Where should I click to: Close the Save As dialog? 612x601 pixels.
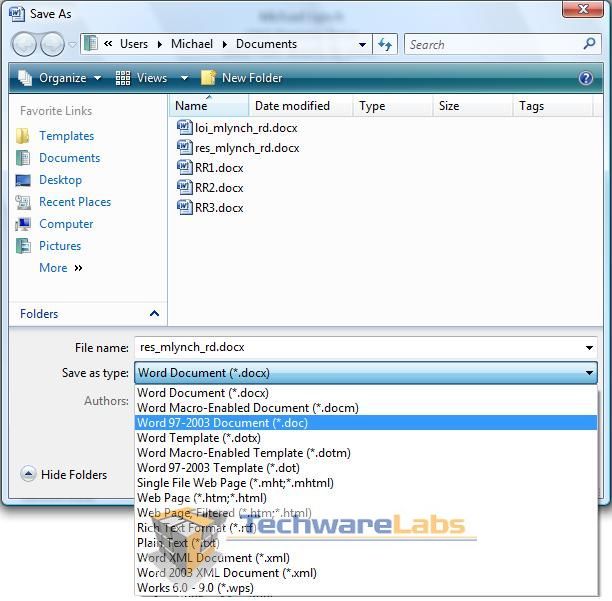point(583,9)
